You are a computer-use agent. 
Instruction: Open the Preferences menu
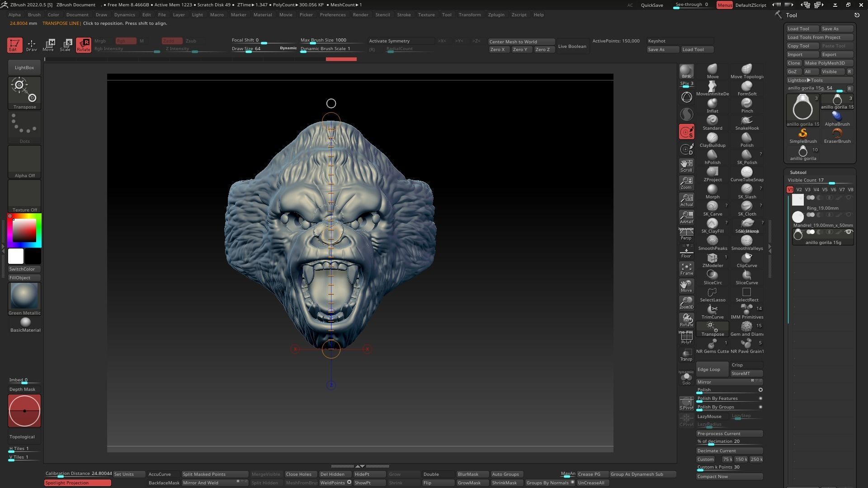[333, 14]
